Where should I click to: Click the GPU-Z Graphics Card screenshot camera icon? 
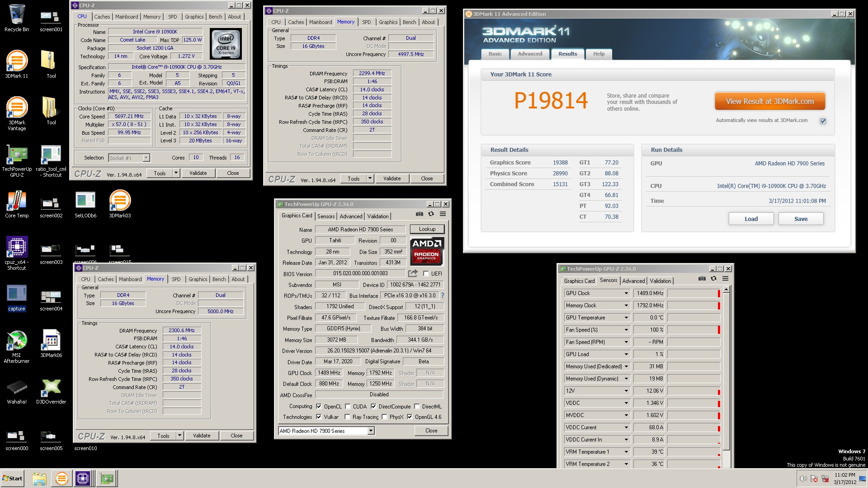[x=420, y=214]
